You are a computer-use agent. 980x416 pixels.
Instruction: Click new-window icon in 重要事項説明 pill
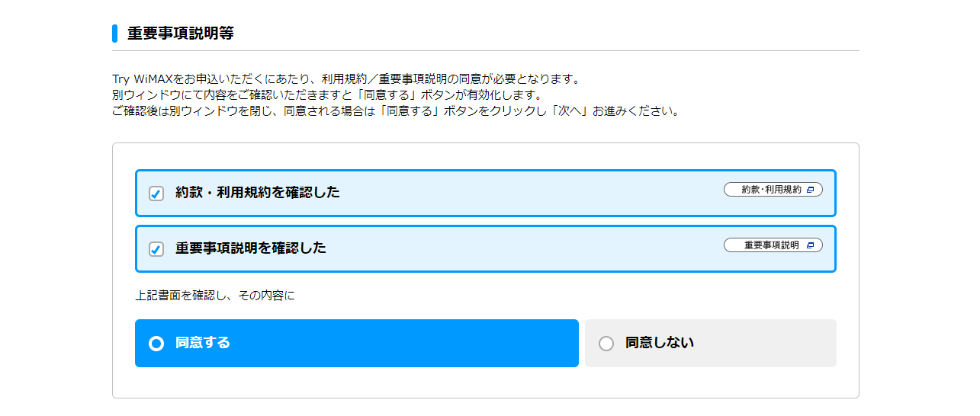pos(810,245)
